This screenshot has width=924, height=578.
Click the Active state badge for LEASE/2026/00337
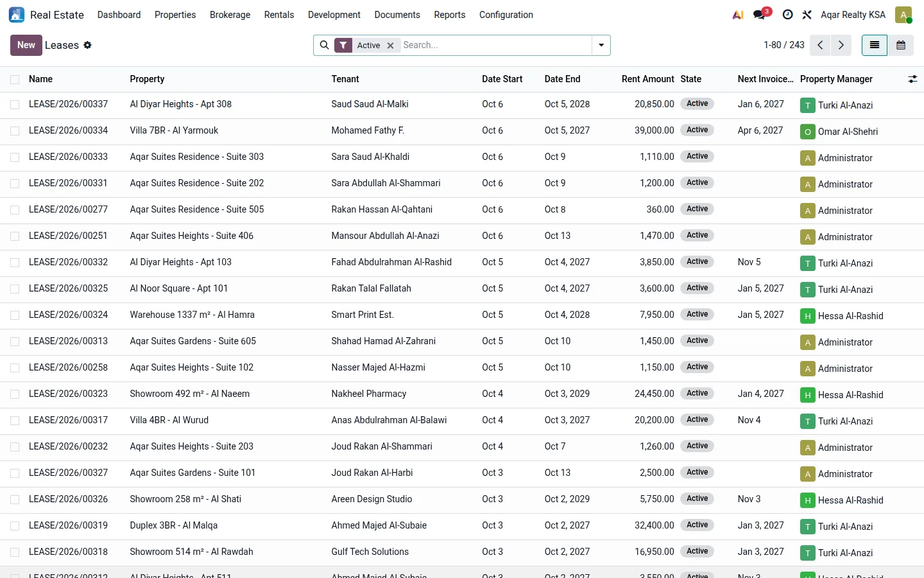(x=697, y=104)
